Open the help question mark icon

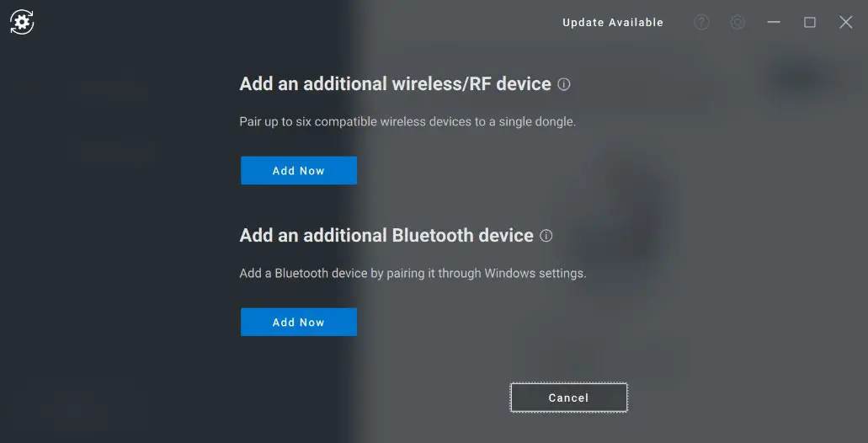701,23
